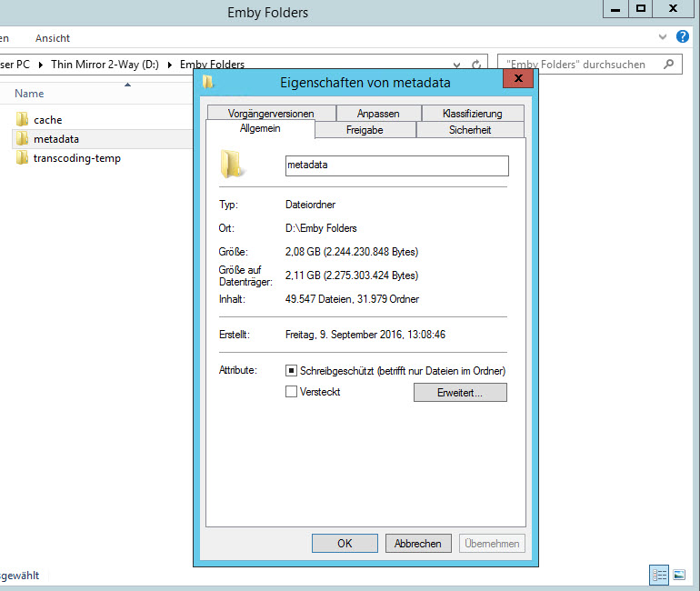
Task: Click the creation date Freitag, 9. September 2016
Action: tap(365, 335)
